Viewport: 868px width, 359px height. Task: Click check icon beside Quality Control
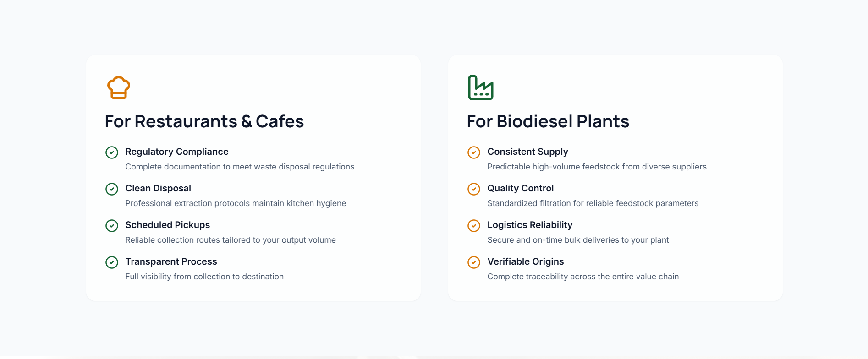click(474, 189)
